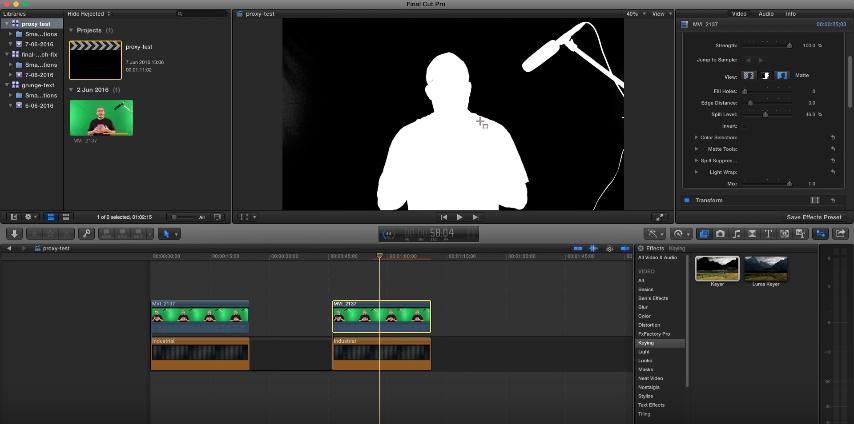Open the Generators browser icon
The image size is (854, 424).
click(x=784, y=234)
